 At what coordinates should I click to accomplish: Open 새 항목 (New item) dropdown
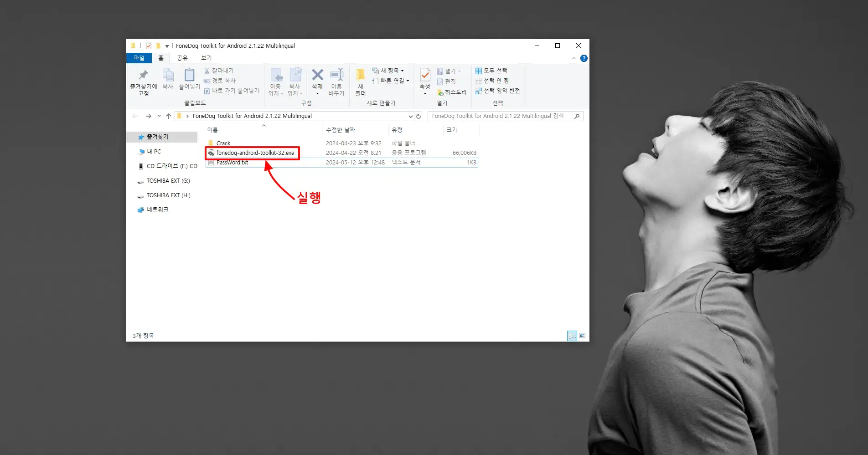point(388,71)
